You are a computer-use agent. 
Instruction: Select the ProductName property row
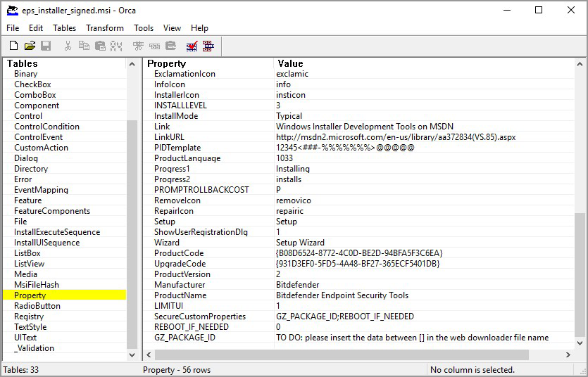pos(180,295)
